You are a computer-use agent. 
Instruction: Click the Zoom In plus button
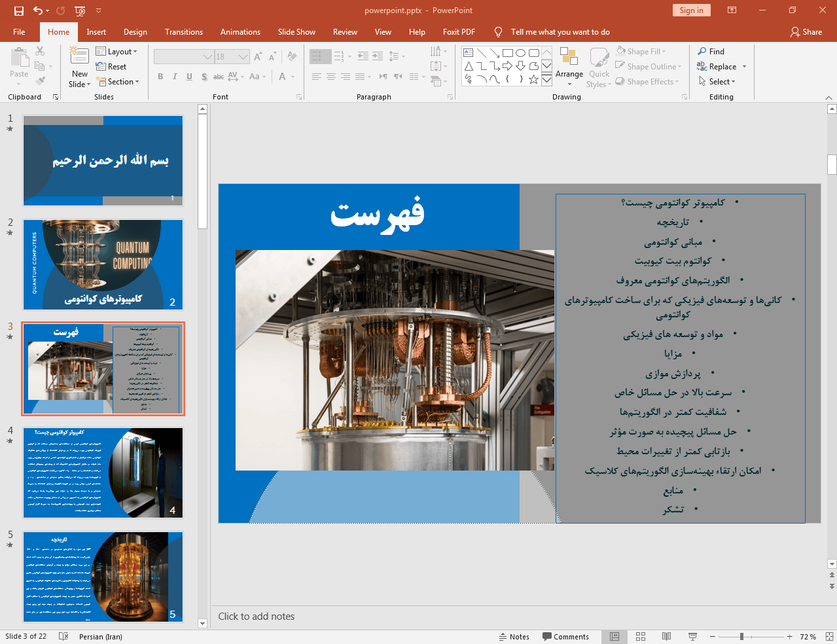click(790, 637)
